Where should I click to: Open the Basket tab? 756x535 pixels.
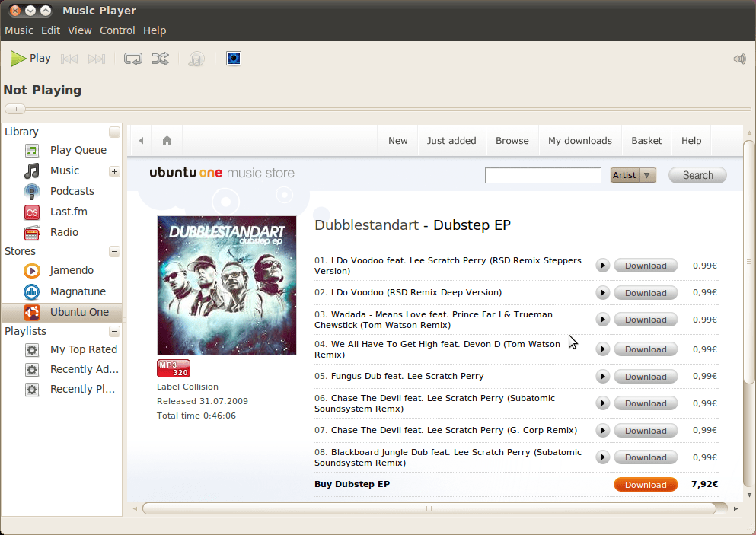[x=646, y=141]
